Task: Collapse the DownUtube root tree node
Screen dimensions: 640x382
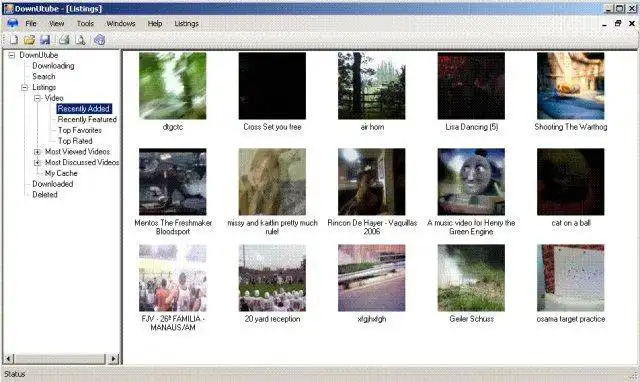Action: pos(12,55)
